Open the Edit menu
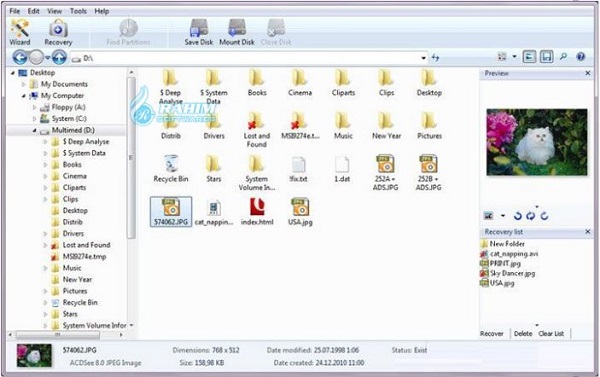The image size is (600, 377). [x=34, y=11]
